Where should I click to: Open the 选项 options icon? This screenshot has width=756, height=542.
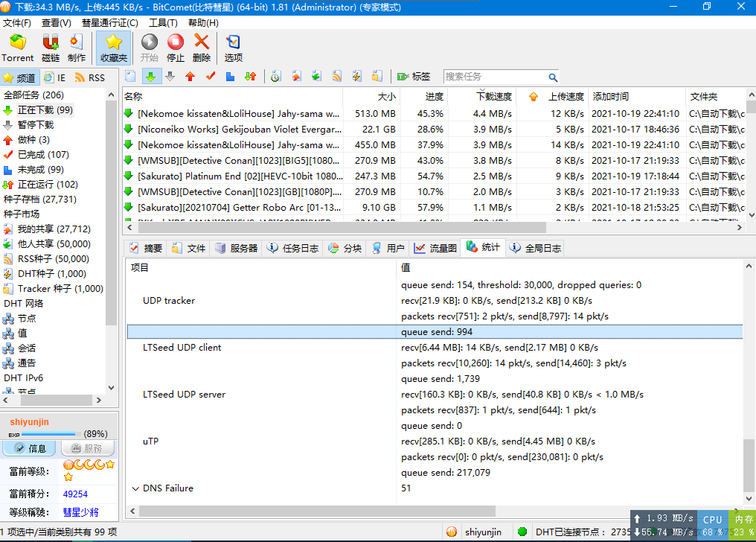pyautogui.click(x=234, y=48)
